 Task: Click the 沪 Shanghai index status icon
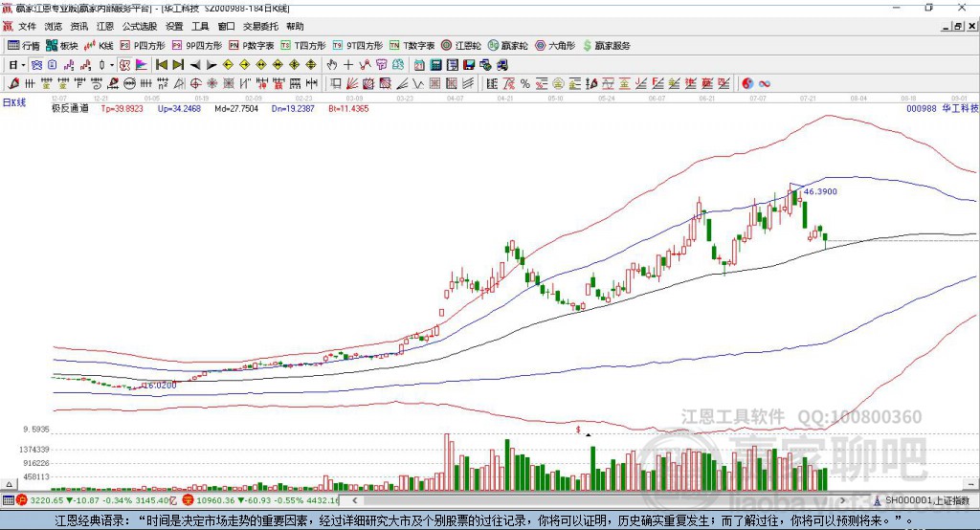pyautogui.click(x=23, y=500)
